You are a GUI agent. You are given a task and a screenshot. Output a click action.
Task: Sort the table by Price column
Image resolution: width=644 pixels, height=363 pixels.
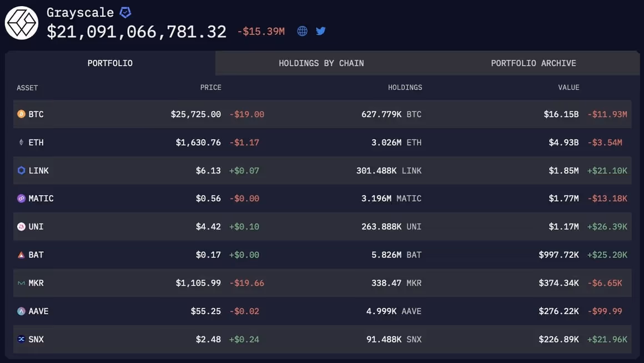pyautogui.click(x=211, y=87)
